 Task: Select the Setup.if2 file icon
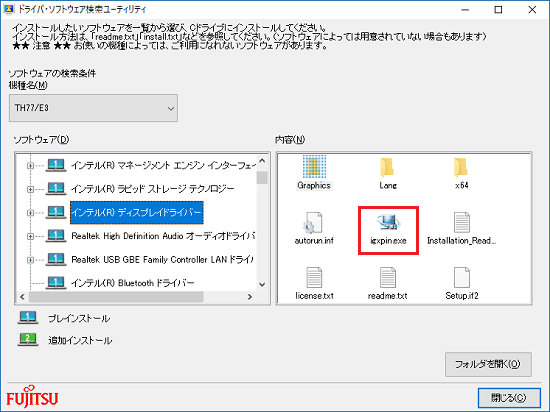pyautogui.click(x=462, y=277)
